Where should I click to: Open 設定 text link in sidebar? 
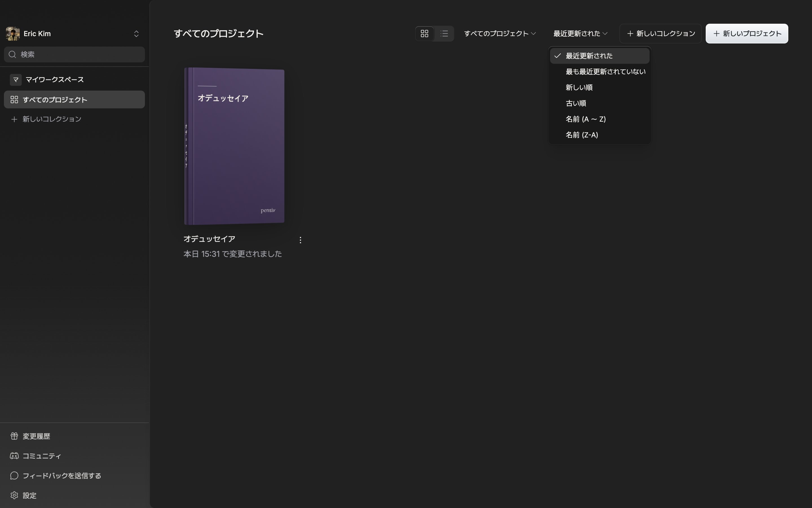coord(30,496)
